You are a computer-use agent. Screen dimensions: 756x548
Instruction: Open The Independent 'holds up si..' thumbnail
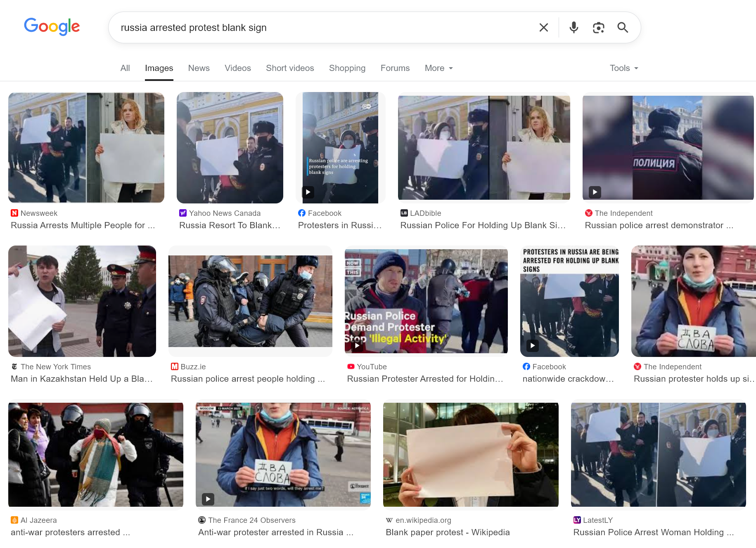[x=694, y=301]
